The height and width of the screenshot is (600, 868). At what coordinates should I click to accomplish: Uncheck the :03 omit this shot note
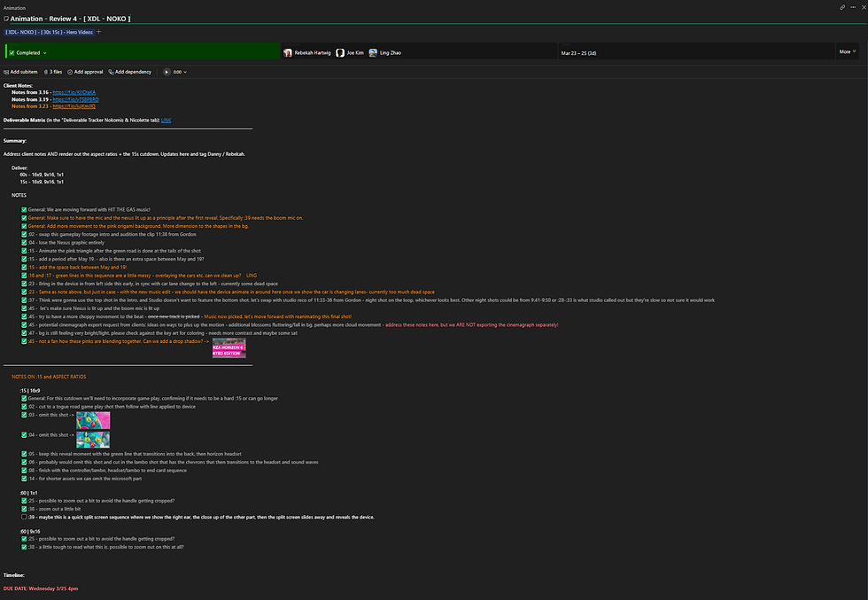point(24,415)
